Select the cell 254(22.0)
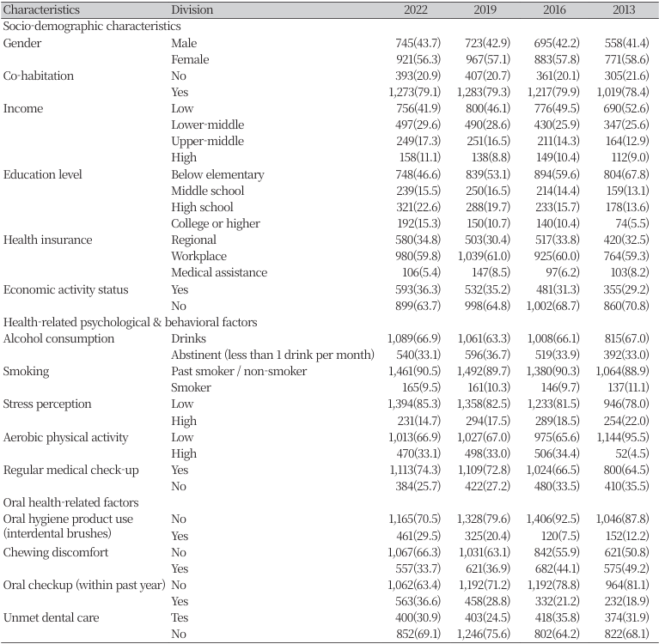The width and height of the screenshot is (659, 644). (x=626, y=421)
